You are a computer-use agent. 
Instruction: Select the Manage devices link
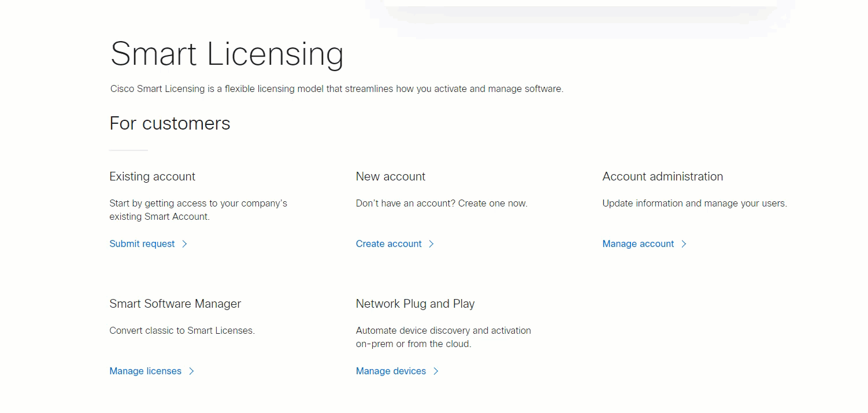(x=391, y=371)
